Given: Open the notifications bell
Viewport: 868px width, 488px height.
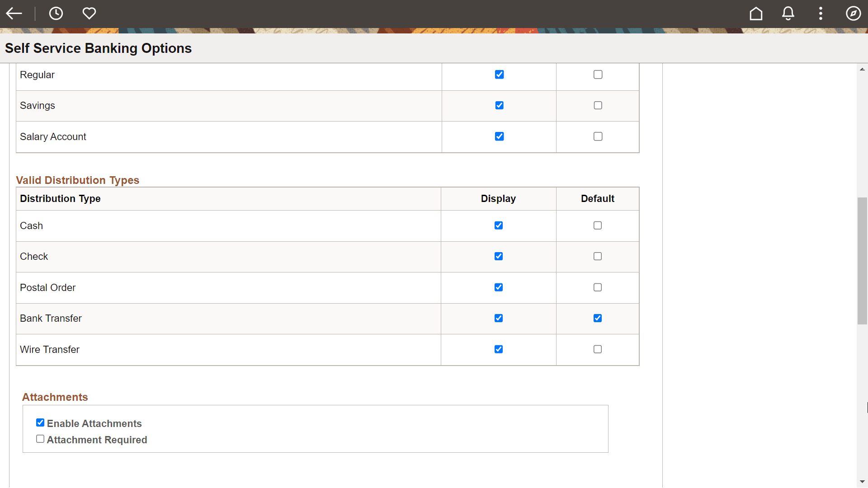Looking at the screenshot, I should [x=788, y=14].
